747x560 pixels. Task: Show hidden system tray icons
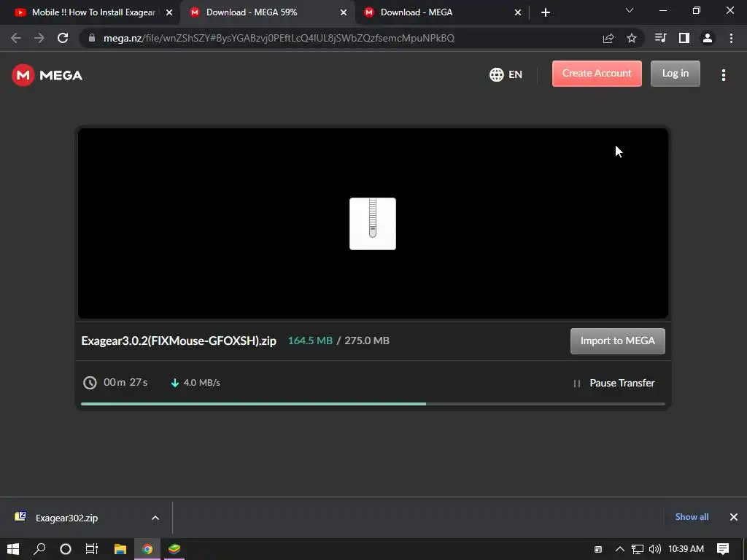(x=620, y=549)
